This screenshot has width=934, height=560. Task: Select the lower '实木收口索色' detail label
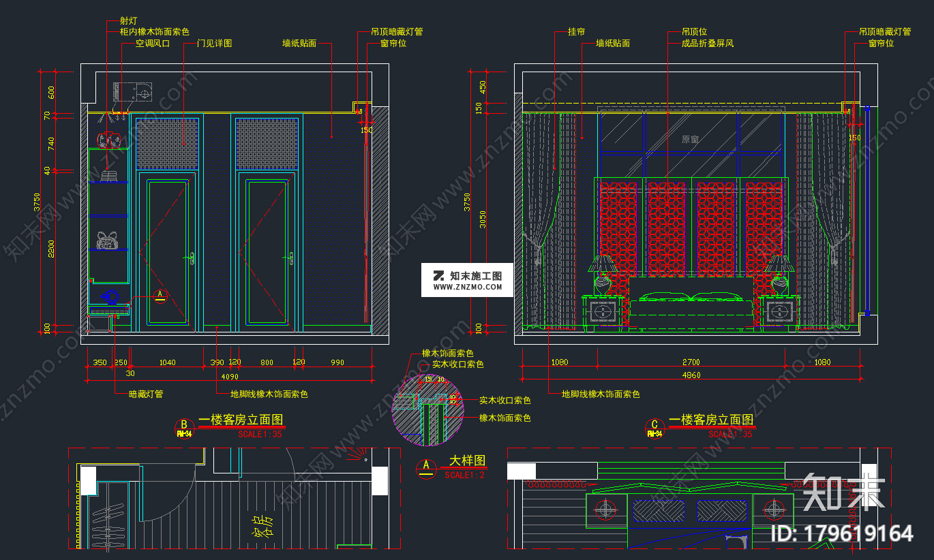505,401
